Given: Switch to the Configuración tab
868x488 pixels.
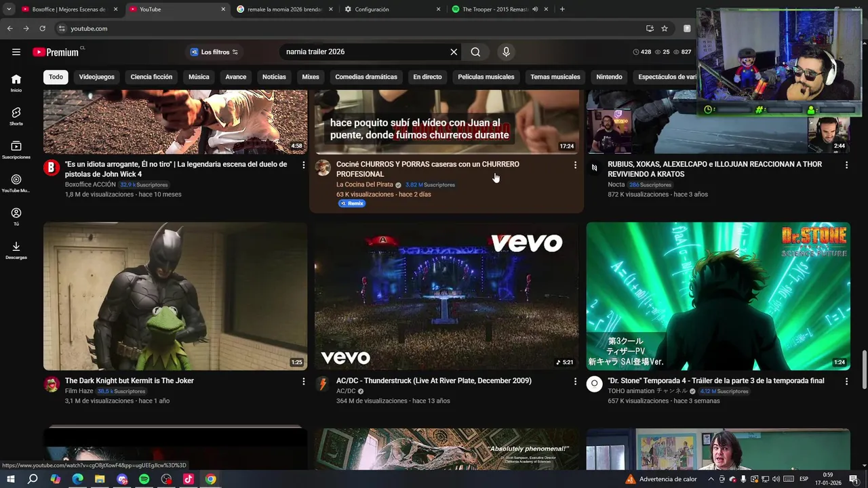Looking at the screenshot, I should coord(393,9).
